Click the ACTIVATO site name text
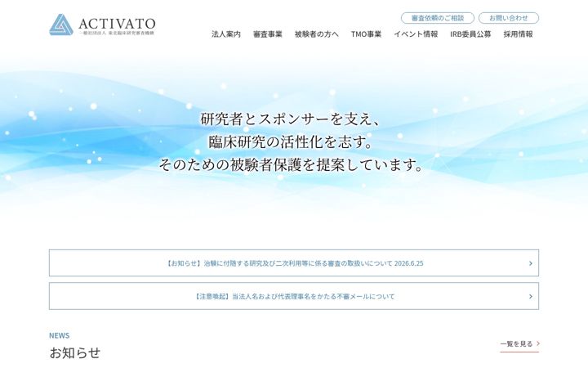Viewport: 588px width, 368px height. [117, 24]
